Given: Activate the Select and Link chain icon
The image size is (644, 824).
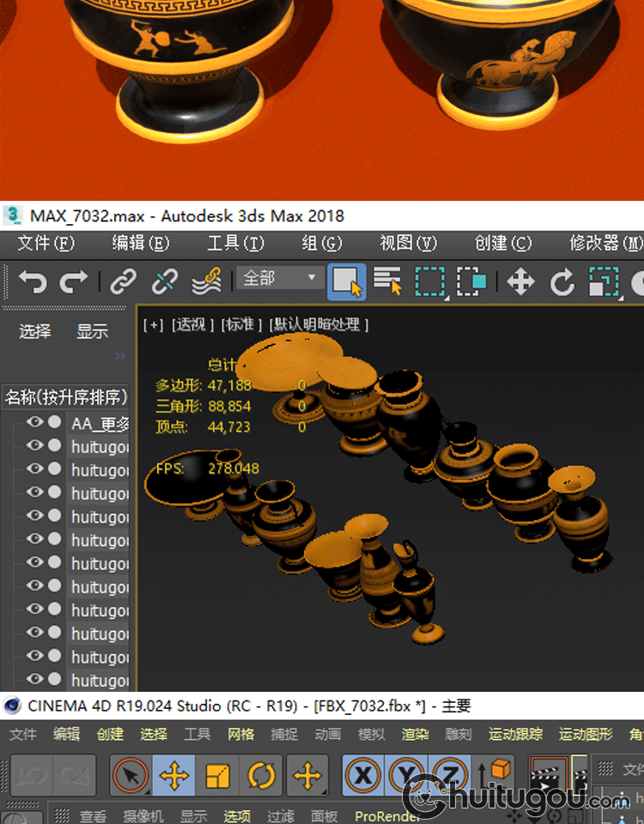Looking at the screenshot, I should 124,282.
